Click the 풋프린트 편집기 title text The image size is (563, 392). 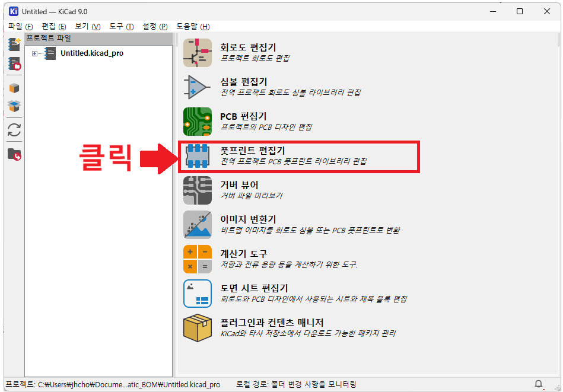coord(252,151)
